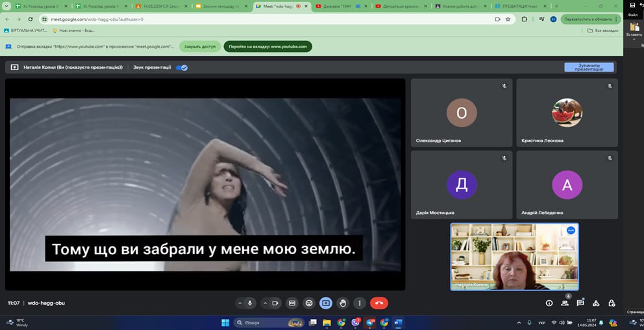Open Windows Start menu
Image resolution: width=644 pixels, height=330 pixels.
click(225, 323)
